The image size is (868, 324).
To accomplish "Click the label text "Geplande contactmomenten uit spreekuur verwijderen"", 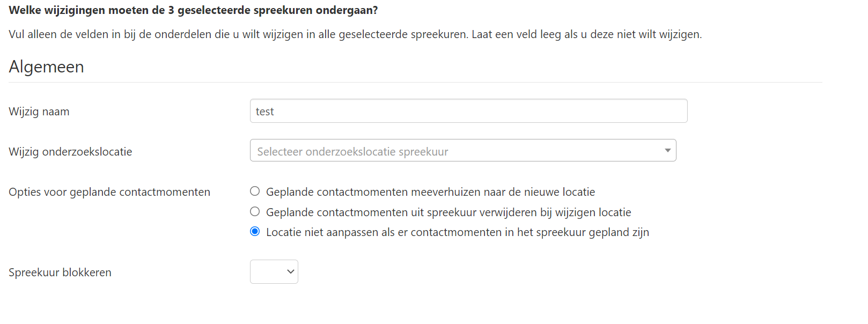I will (x=448, y=212).
